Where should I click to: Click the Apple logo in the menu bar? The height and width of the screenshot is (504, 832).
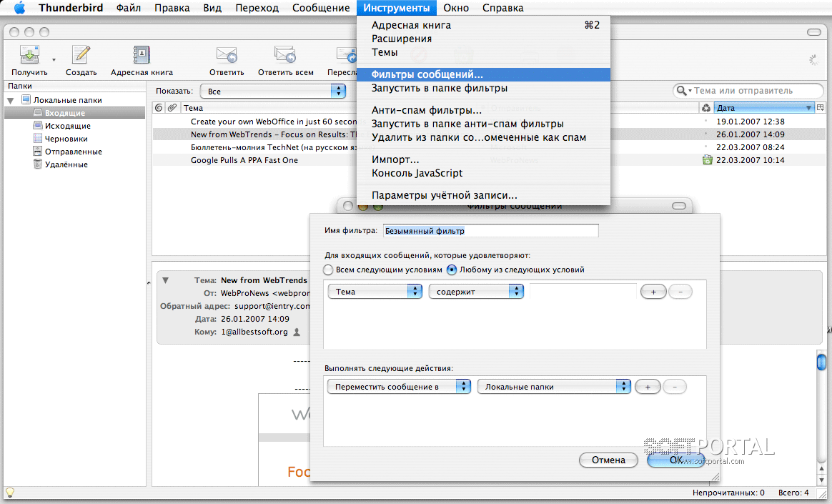tap(19, 8)
